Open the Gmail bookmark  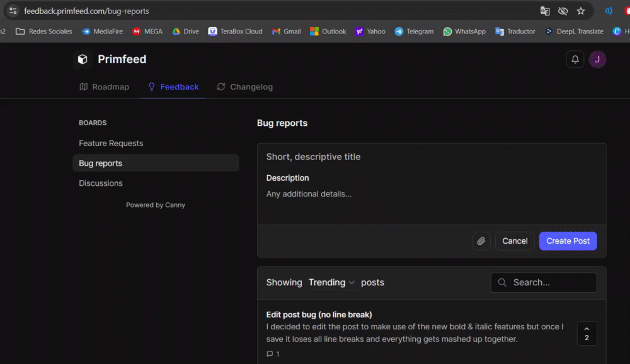[x=286, y=31]
